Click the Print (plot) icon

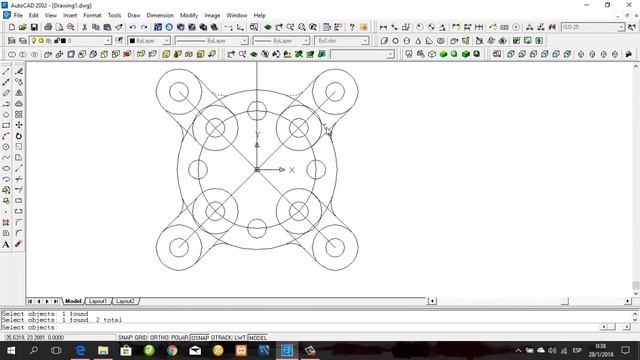coord(48,27)
